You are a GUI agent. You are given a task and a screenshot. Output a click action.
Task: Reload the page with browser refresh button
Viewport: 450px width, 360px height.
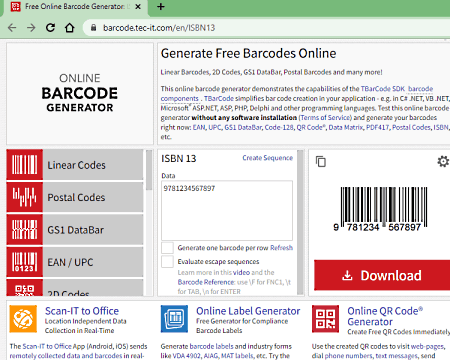pyautogui.click(x=50, y=27)
